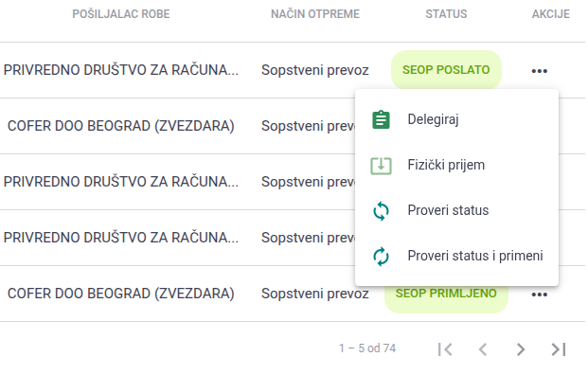Image resolution: width=588 pixels, height=375 pixels.
Task: Click the Proveri status refresh icon
Action: tap(381, 211)
